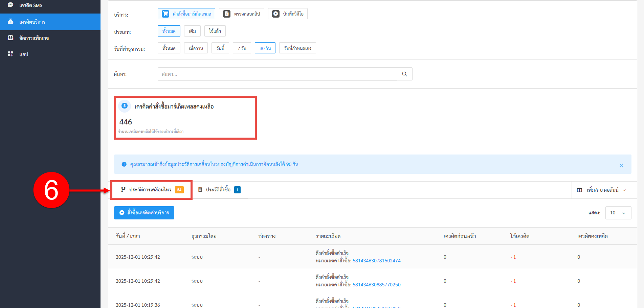The height and width of the screenshot is (308, 644).
Task: Select the slip verification service button
Action: click(242, 14)
